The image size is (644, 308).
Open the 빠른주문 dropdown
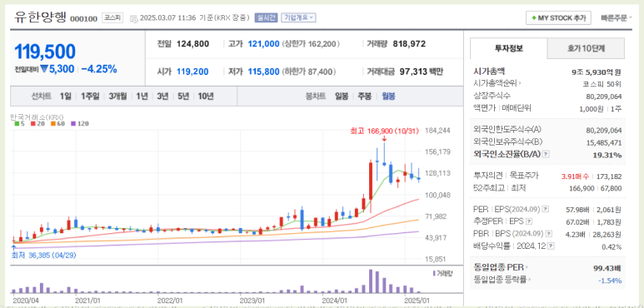616,18
